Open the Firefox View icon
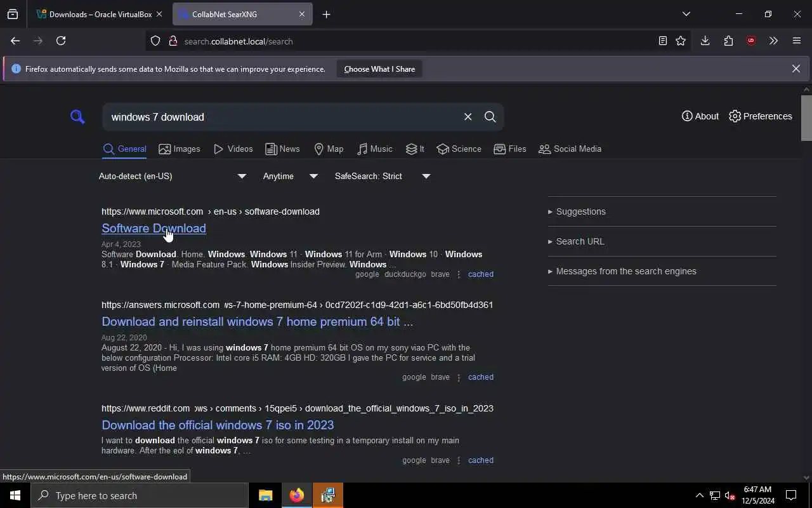 coord(13,14)
